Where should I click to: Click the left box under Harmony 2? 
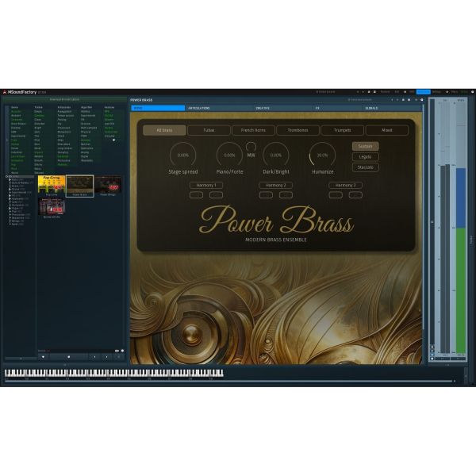click(x=266, y=195)
